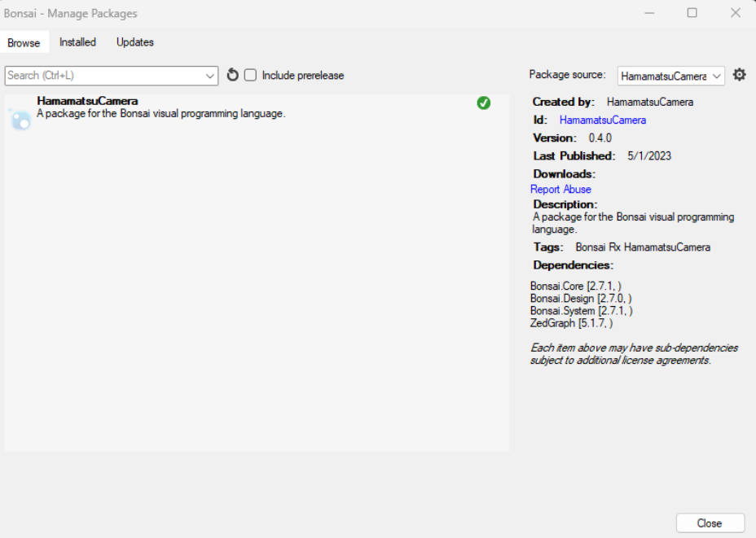Switch to the Updates tab

[134, 42]
